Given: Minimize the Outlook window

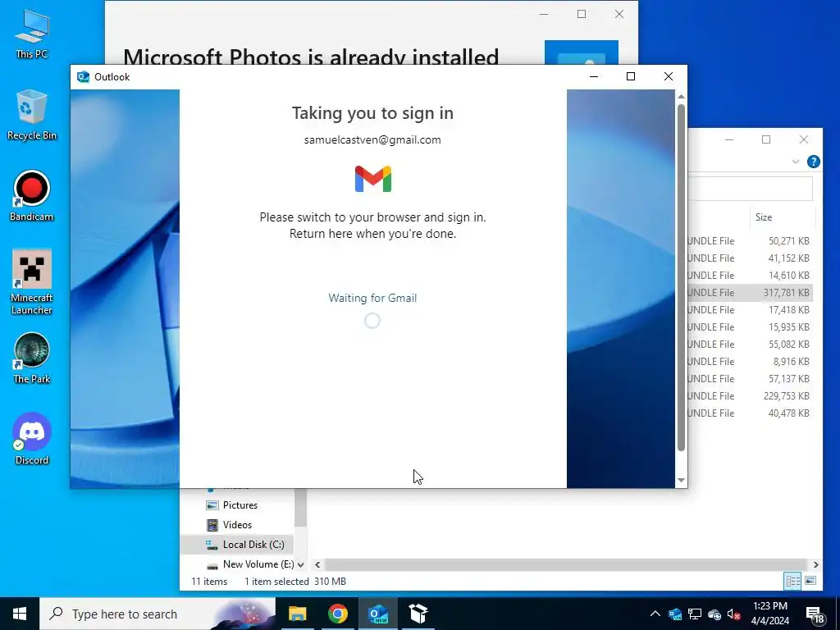Looking at the screenshot, I should [594, 76].
